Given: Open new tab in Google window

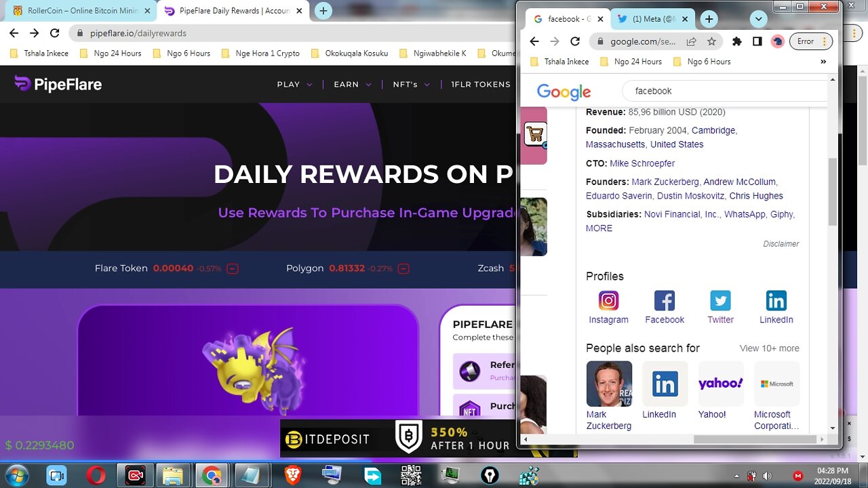Looking at the screenshot, I should point(709,19).
